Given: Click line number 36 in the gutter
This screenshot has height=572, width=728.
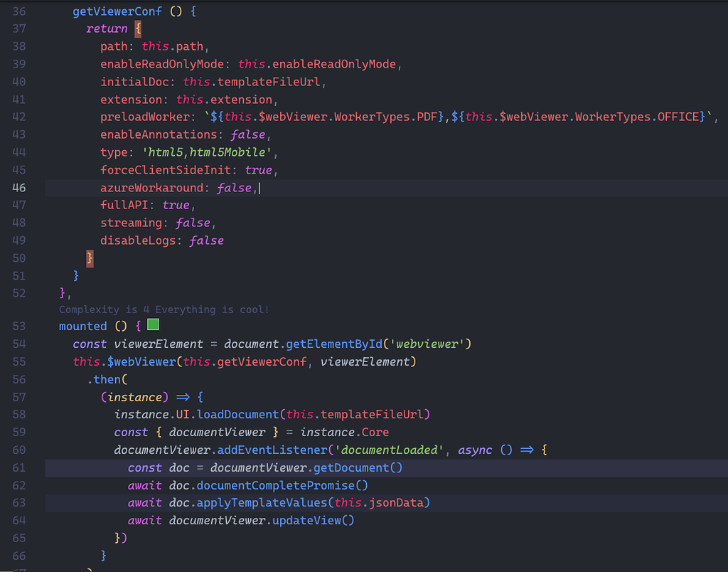Looking at the screenshot, I should (x=18, y=11).
